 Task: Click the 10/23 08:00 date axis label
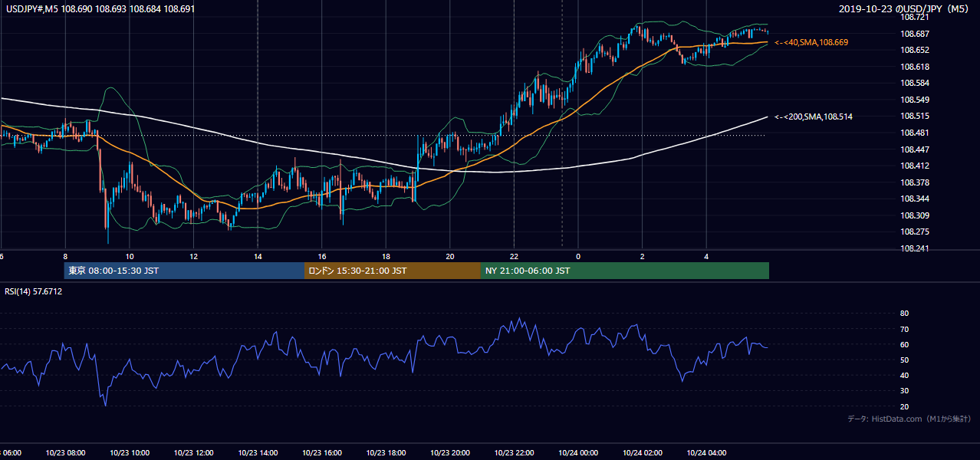(65, 453)
